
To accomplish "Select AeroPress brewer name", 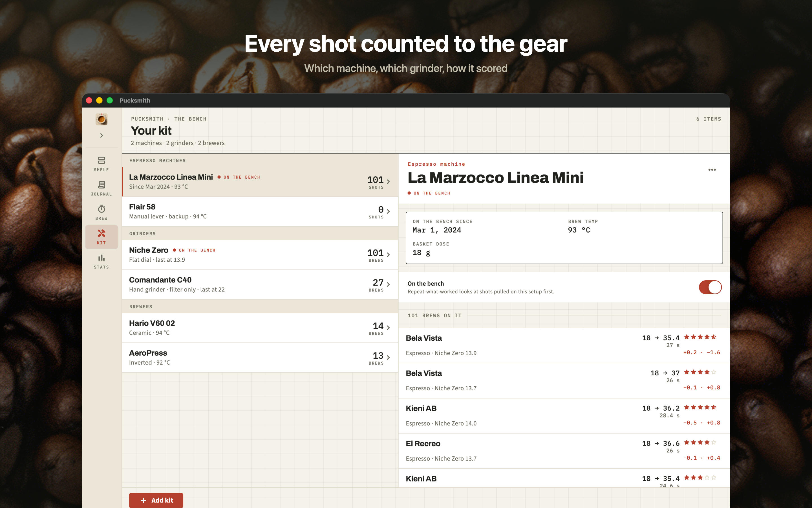I will [148, 353].
